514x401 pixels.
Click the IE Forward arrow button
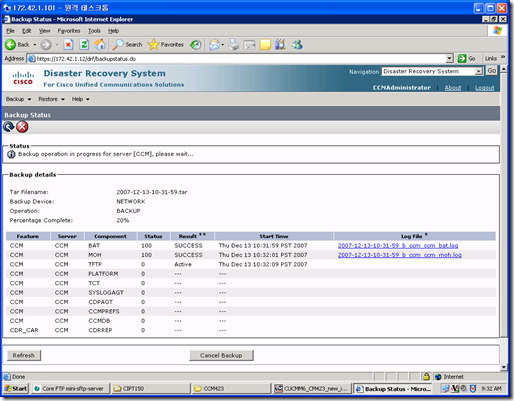point(46,44)
